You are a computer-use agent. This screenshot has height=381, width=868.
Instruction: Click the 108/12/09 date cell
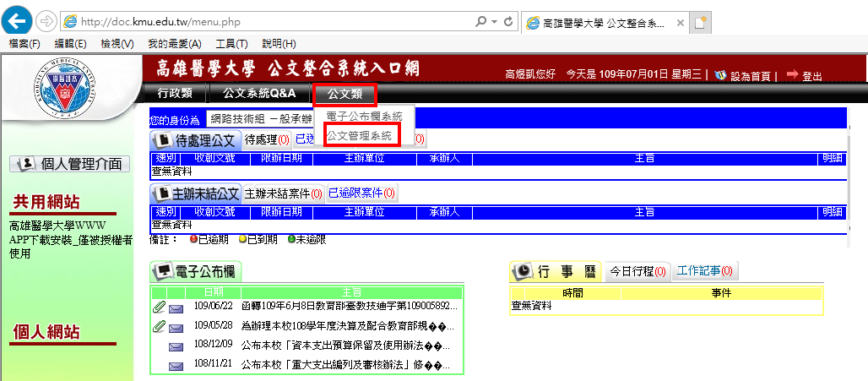point(214,344)
